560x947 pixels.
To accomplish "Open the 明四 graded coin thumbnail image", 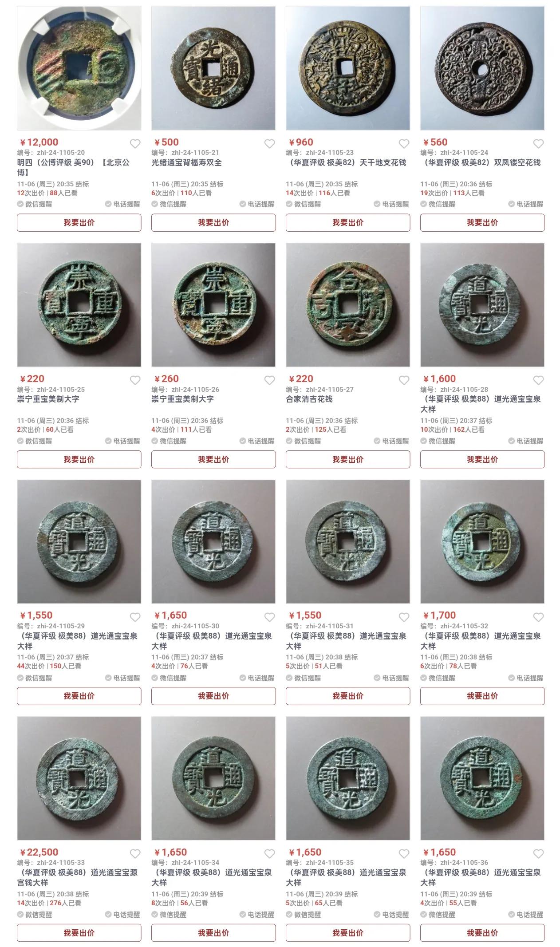I will [79, 68].
